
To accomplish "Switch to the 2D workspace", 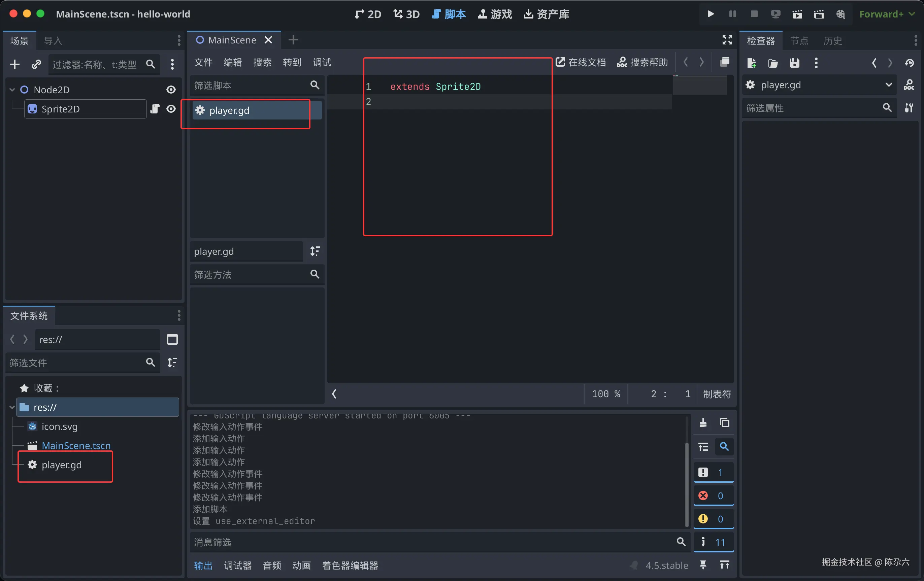I will (x=368, y=14).
